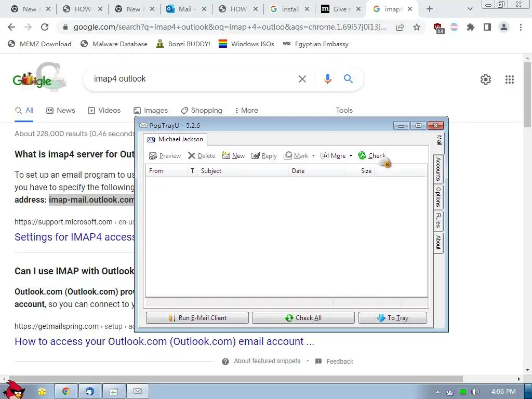Go back in Chrome
Image resolution: width=532 pixels, height=399 pixels.
11,27
